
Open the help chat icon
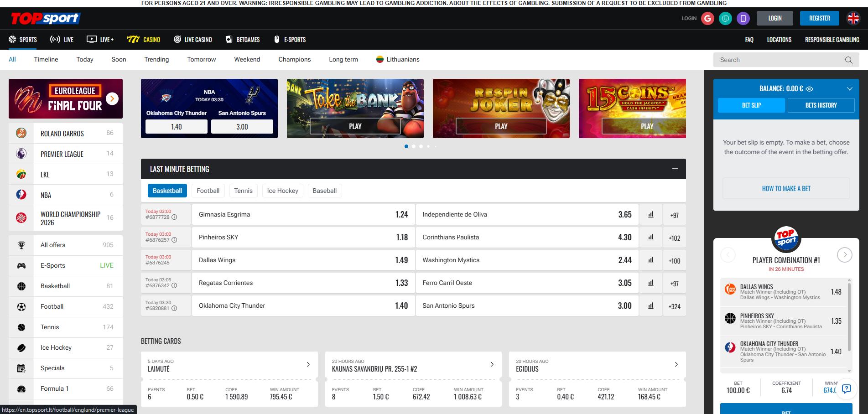(847, 388)
